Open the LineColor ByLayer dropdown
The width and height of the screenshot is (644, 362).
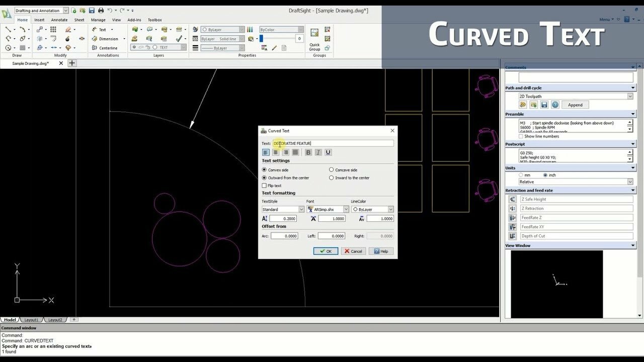(372, 209)
